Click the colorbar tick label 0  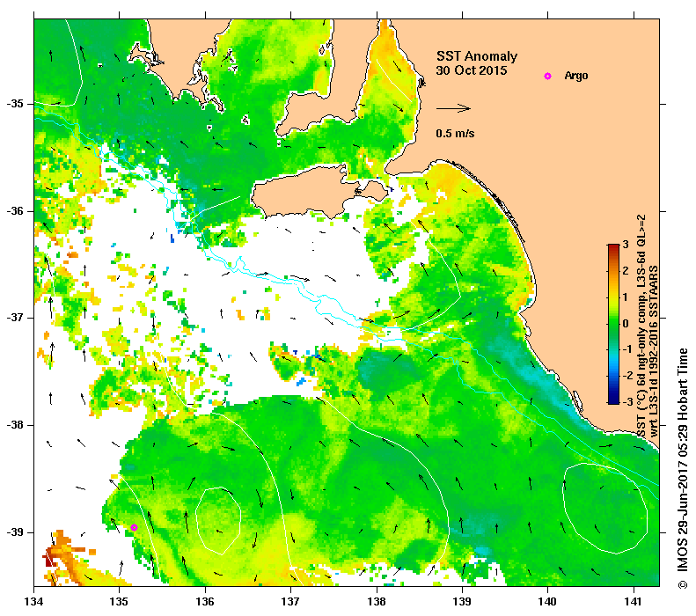626,324
